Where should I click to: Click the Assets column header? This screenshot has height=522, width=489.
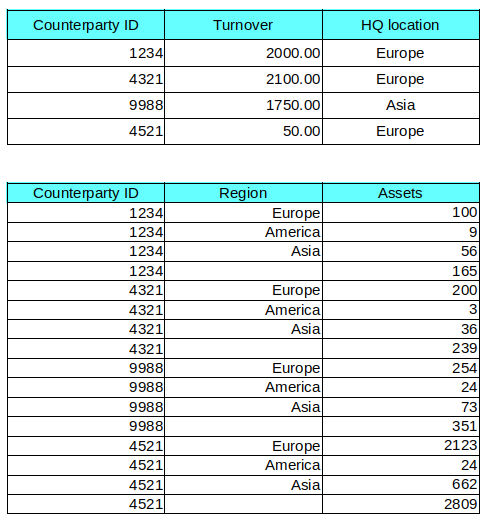point(401,193)
